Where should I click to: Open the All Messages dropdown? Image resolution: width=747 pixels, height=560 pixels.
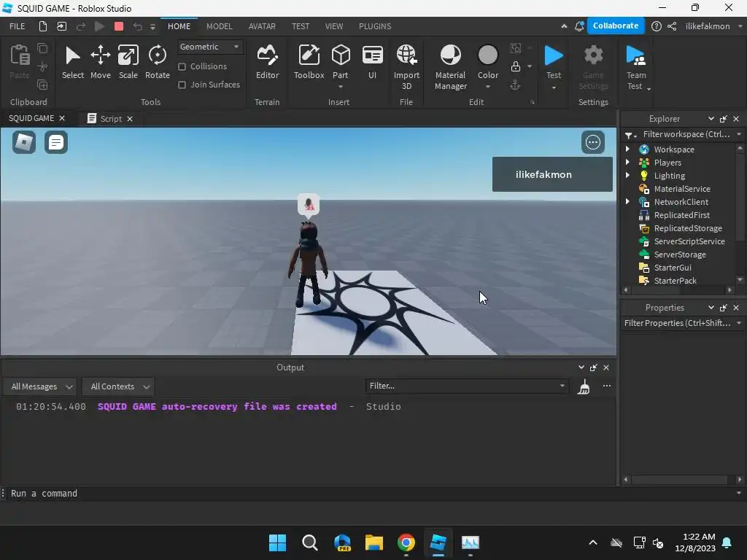tap(41, 386)
